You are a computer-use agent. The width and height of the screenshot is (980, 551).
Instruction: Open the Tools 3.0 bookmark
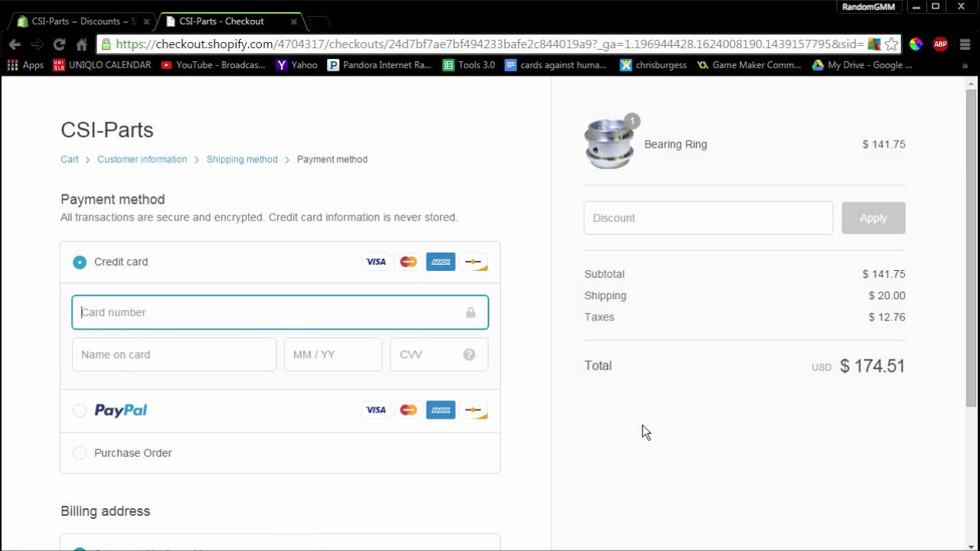pos(469,65)
